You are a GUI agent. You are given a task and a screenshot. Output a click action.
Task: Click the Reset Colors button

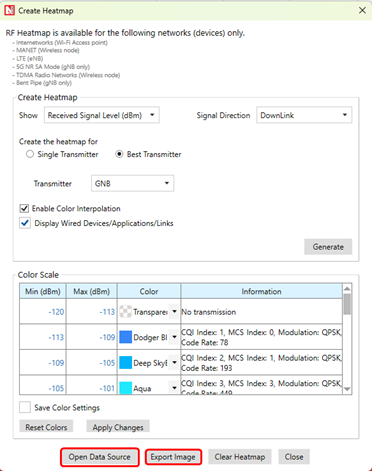tap(46, 427)
